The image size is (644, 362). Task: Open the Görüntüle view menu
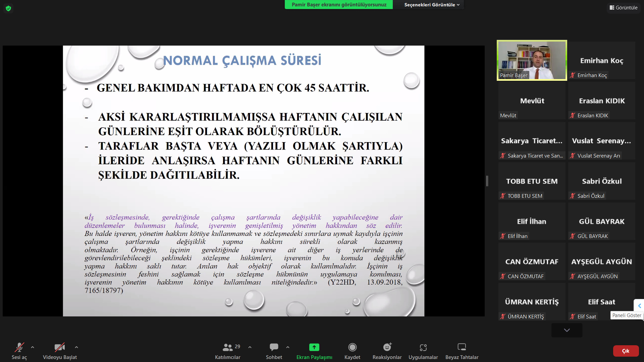624,7
